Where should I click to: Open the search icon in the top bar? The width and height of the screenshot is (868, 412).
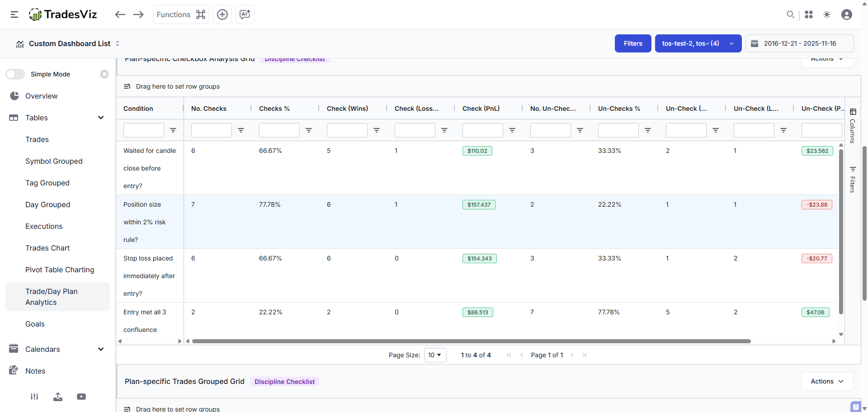(791, 14)
